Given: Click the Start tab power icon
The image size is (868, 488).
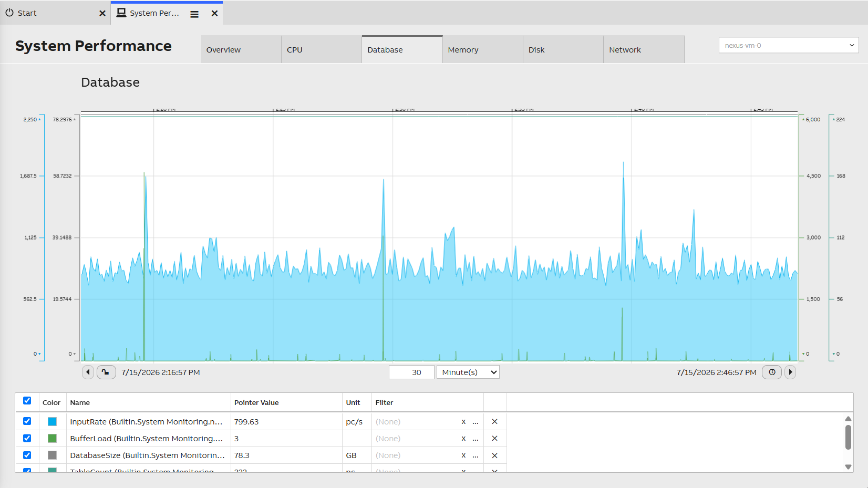Looking at the screenshot, I should [9, 13].
